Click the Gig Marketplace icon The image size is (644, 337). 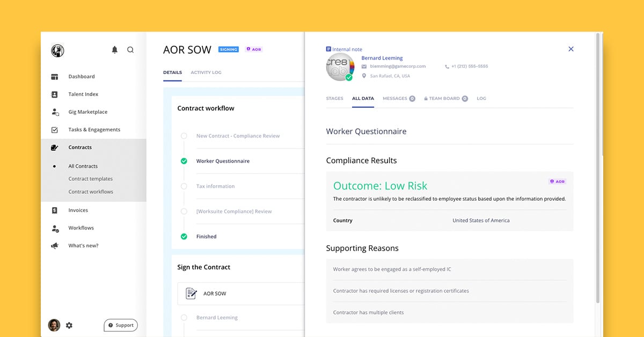pyautogui.click(x=55, y=112)
